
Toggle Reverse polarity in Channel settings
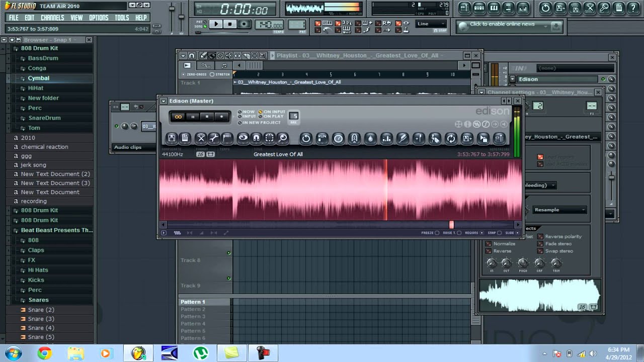540,236
